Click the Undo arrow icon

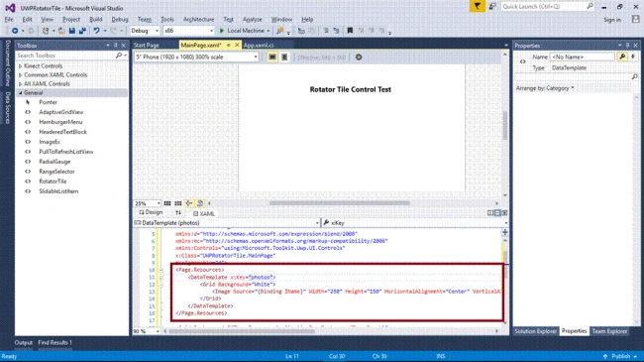(96, 31)
